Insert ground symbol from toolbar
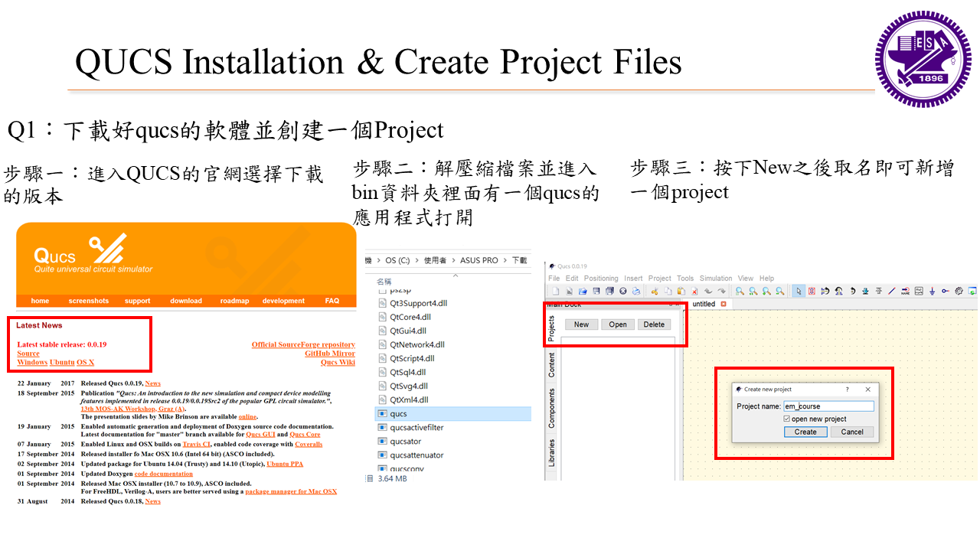 pos(932,292)
